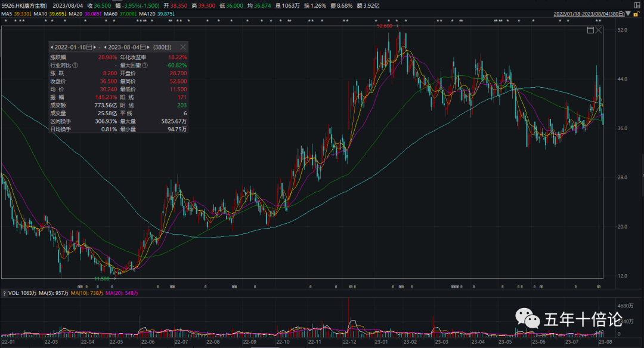This screenshot has height=348, width=644.
Task: Step start date back with left arrow
Action: 52,47
